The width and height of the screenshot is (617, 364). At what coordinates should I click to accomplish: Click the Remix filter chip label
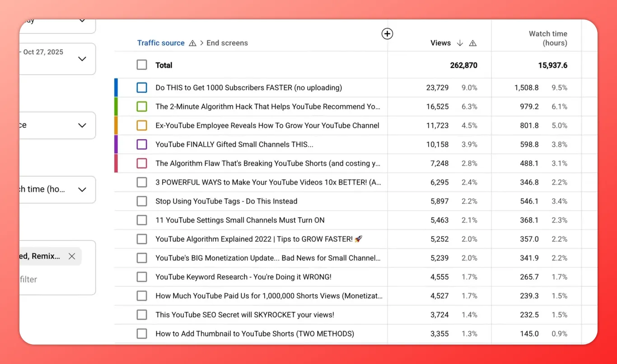(x=40, y=256)
